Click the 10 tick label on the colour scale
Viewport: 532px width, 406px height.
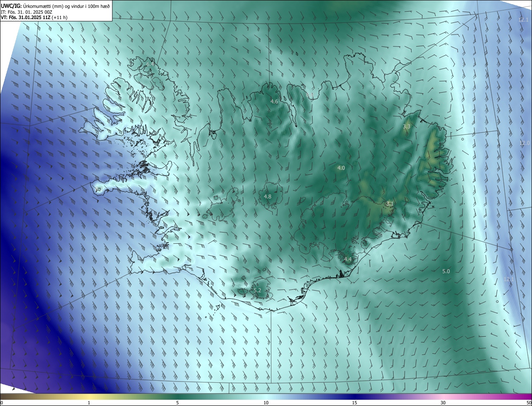[x=266, y=403]
